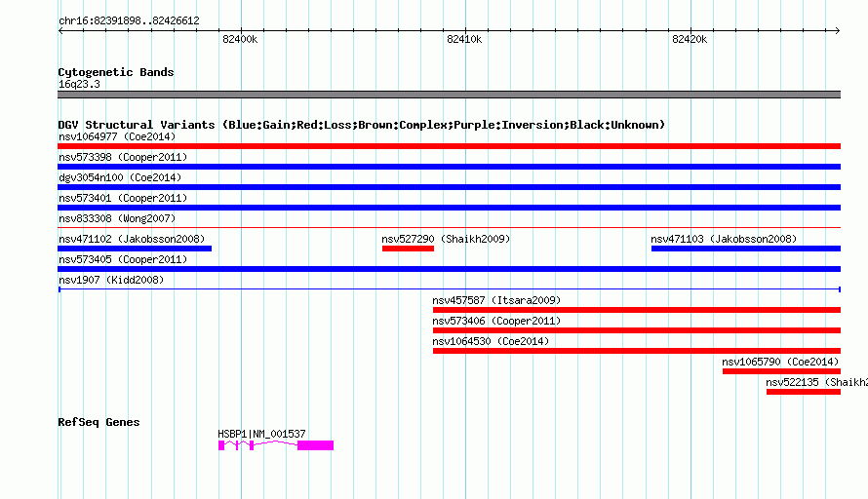Click the Cytogenetic Bands track title
The width and height of the screenshot is (868, 499).
pos(116,72)
